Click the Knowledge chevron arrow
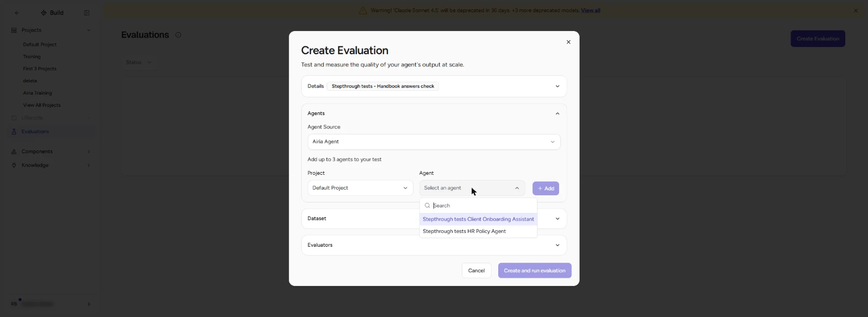 [x=89, y=165]
